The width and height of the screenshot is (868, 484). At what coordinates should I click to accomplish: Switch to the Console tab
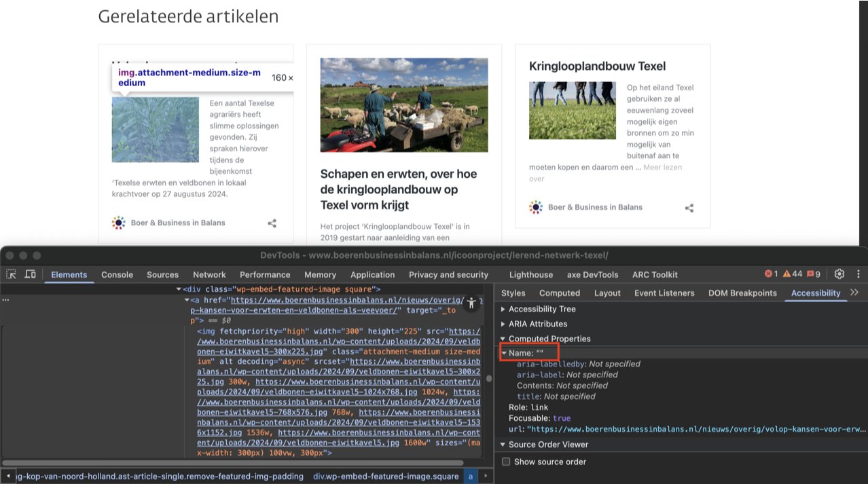click(x=117, y=275)
